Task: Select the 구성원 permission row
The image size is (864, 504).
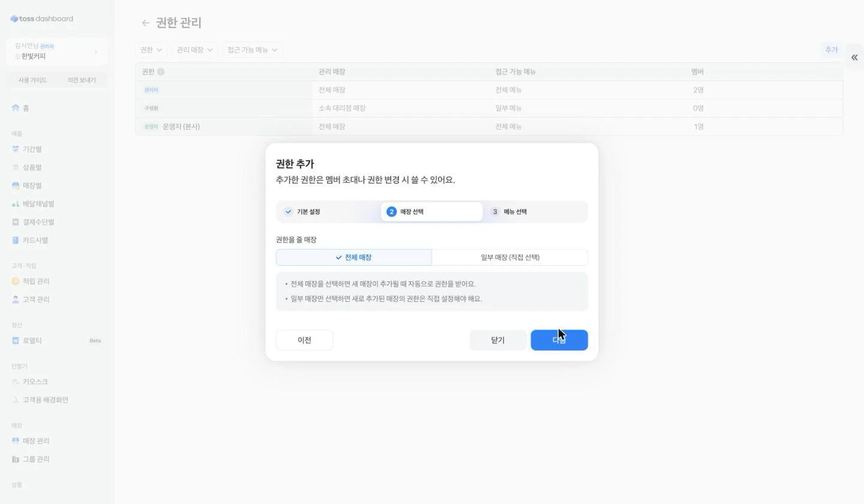Action: click(489, 109)
